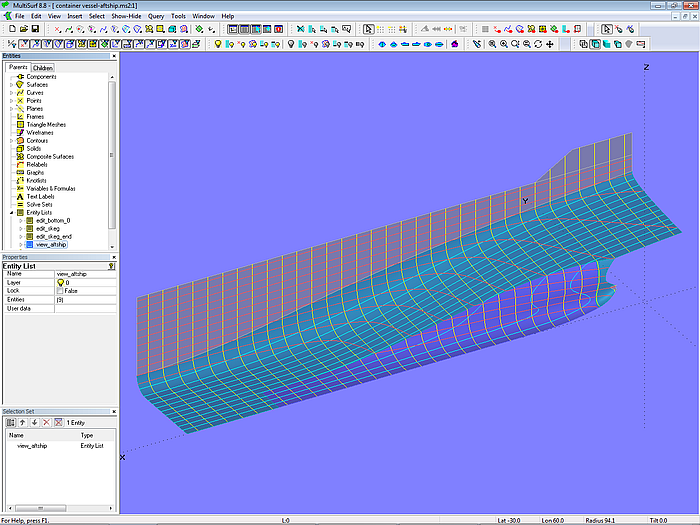The height and width of the screenshot is (525, 700).
Task: Click the Layer 0 light bulb value
Action: pos(62,283)
